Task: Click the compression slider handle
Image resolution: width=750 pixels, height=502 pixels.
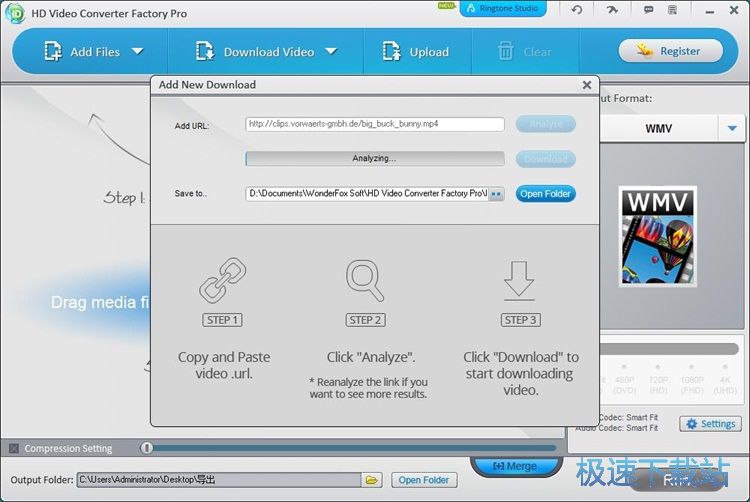Action: point(146,448)
